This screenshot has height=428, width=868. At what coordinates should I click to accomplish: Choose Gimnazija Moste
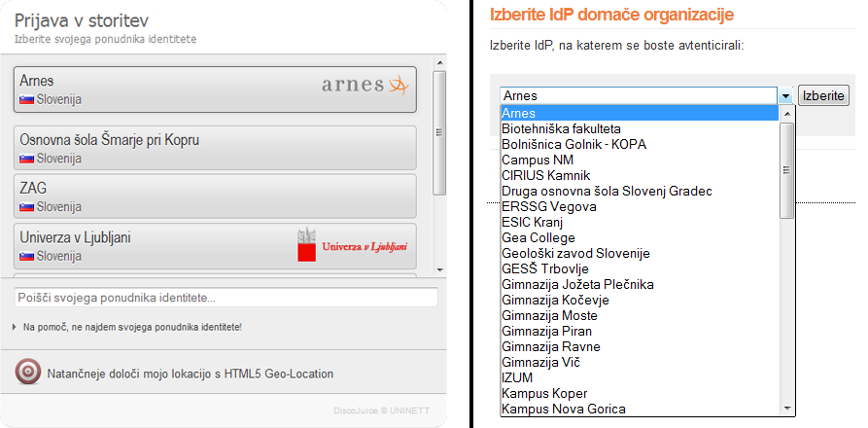pyautogui.click(x=640, y=315)
